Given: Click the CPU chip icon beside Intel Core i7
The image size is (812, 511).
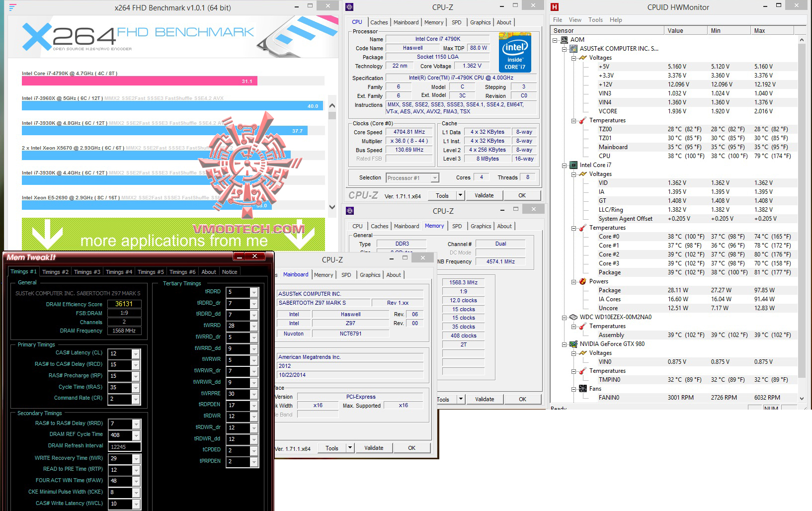Looking at the screenshot, I should [x=573, y=165].
